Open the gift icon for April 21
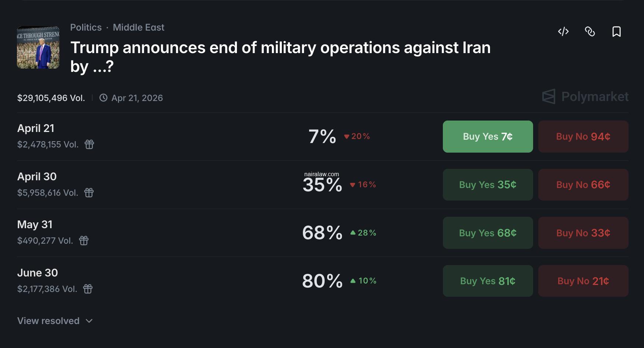Viewport: 644px width, 348px height. click(x=90, y=145)
